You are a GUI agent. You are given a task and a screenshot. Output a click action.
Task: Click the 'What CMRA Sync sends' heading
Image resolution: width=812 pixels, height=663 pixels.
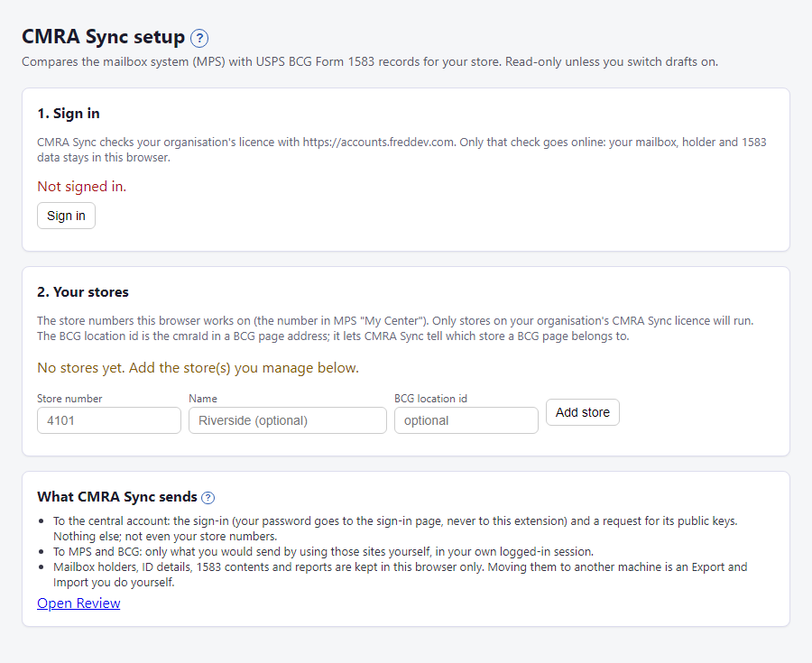tap(117, 497)
